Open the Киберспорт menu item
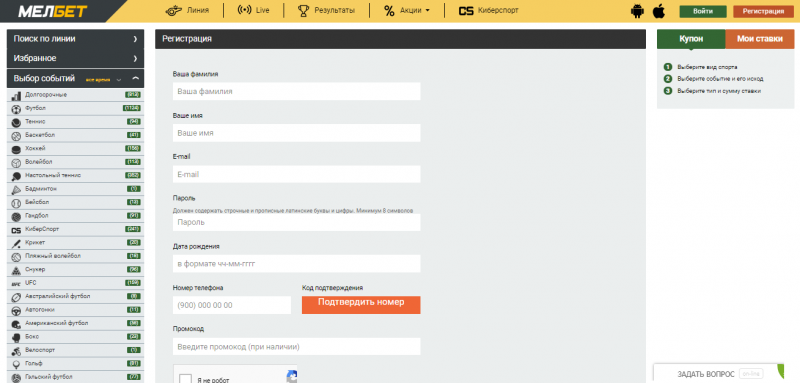The height and width of the screenshot is (383, 800). pyautogui.click(x=498, y=10)
